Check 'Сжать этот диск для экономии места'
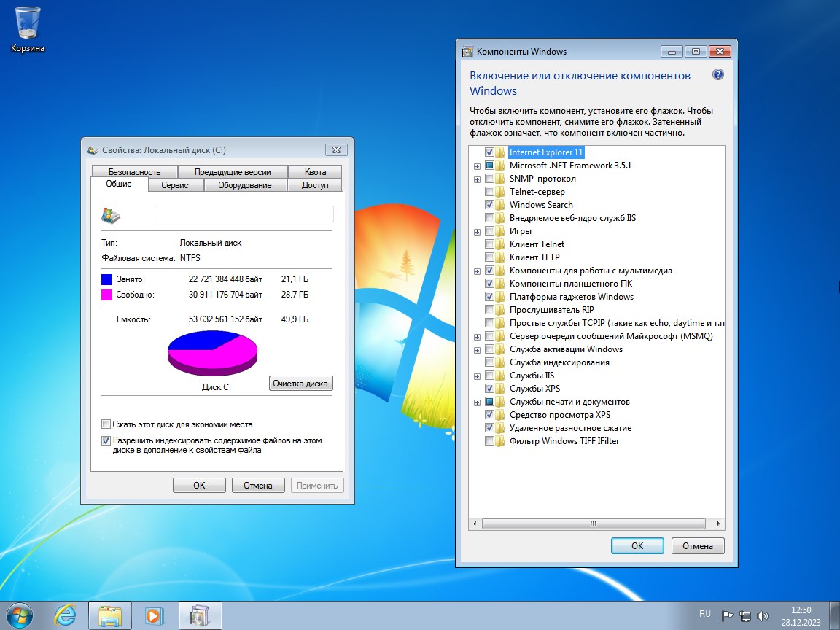Viewport: 840px width, 630px height. (106, 424)
